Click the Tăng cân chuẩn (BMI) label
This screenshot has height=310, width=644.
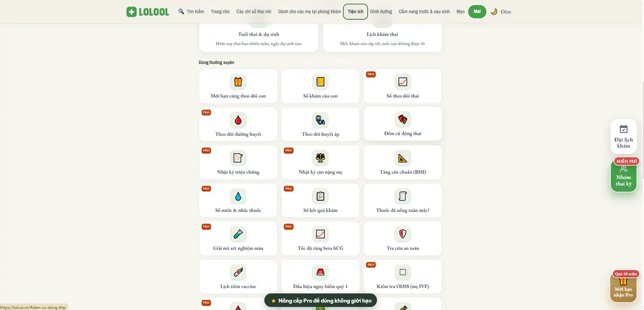point(403,172)
